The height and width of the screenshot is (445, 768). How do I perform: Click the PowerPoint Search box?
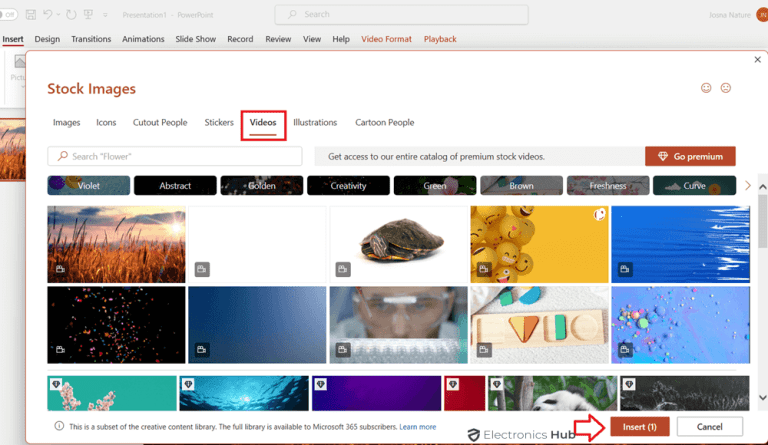click(x=401, y=15)
